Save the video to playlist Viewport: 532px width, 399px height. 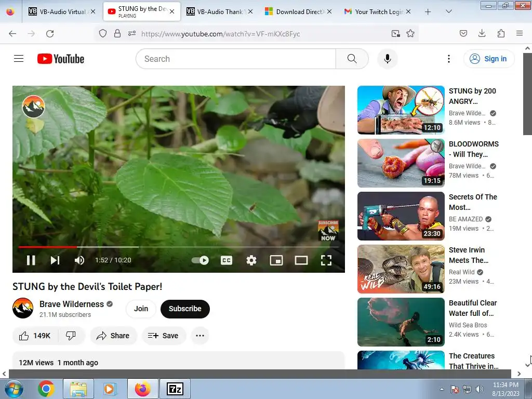coord(164,336)
